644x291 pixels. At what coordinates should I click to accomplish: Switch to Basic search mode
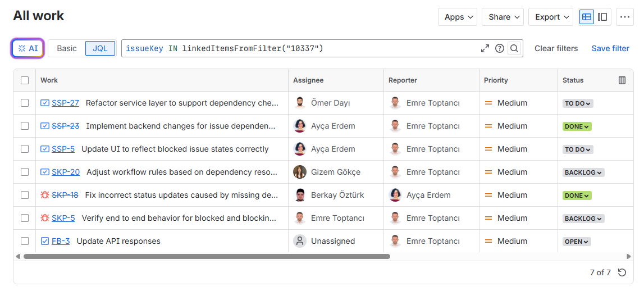(67, 48)
